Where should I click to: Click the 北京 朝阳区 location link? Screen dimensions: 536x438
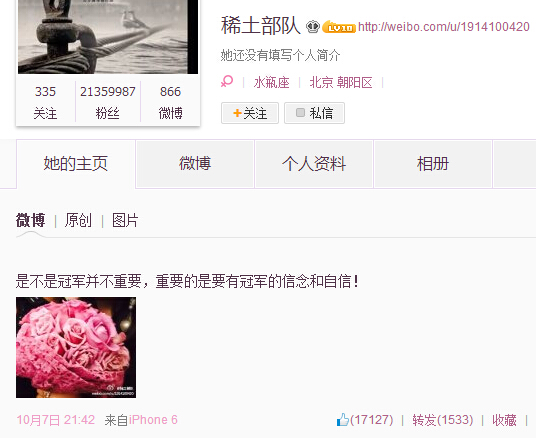[x=341, y=82]
